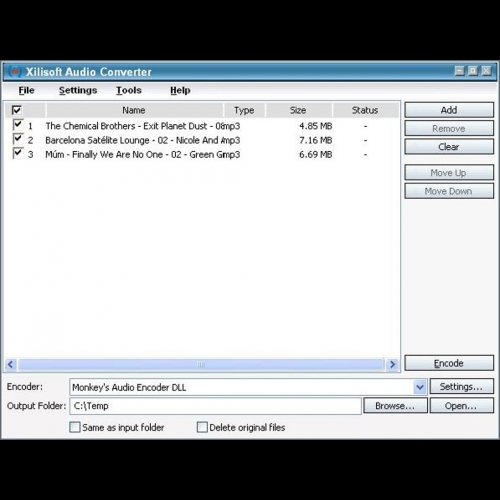The image size is (500, 500).
Task: Click the right scroll arrow of file list
Action: pyautogui.click(x=392, y=364)
